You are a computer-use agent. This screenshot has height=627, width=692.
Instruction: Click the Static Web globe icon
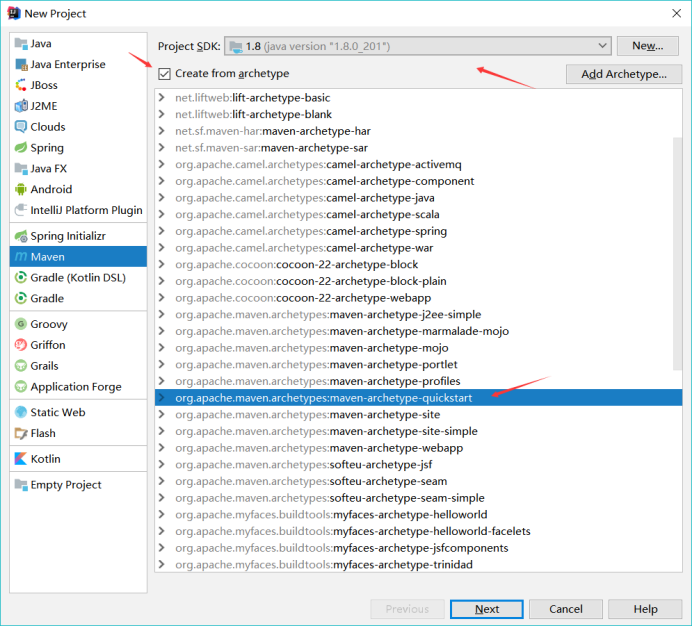21,412
